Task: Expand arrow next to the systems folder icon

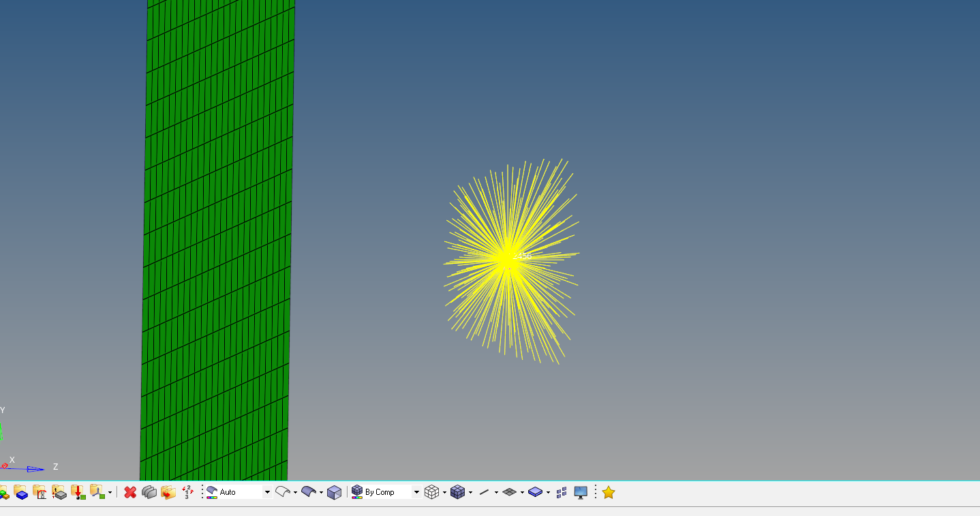Action: [x=110, y=493]
